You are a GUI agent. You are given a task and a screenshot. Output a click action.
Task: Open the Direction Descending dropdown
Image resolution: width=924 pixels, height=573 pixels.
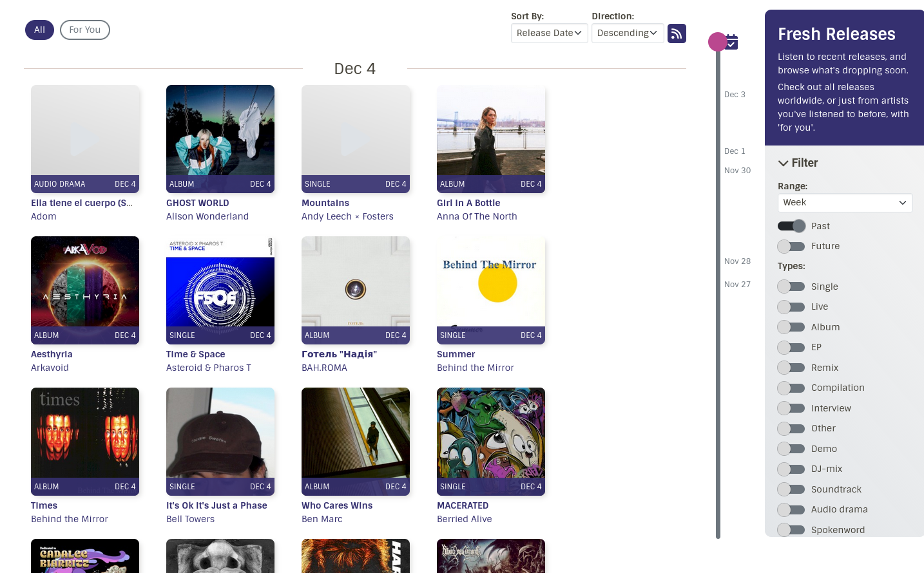coord(627,33)
